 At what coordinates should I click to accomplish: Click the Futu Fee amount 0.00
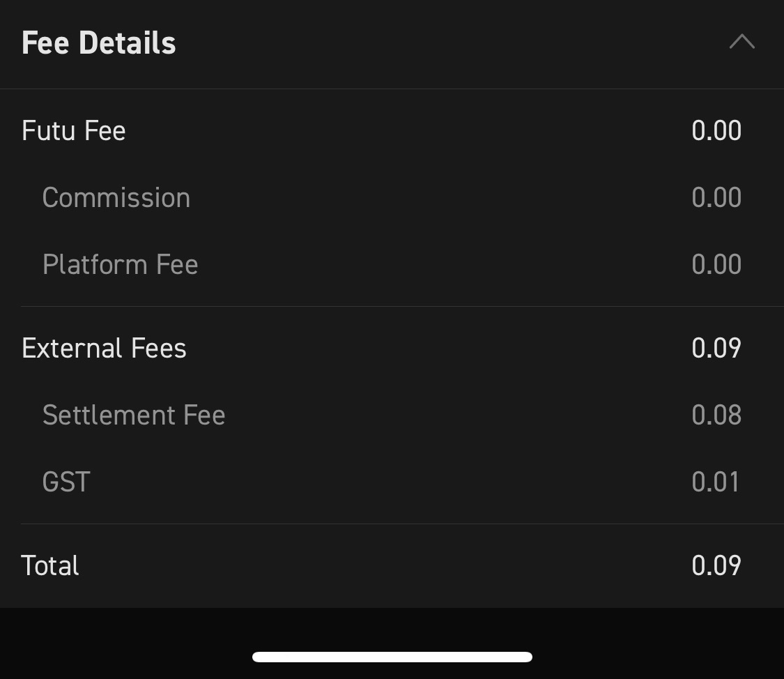pyautogui.click(x=716, y=131)
